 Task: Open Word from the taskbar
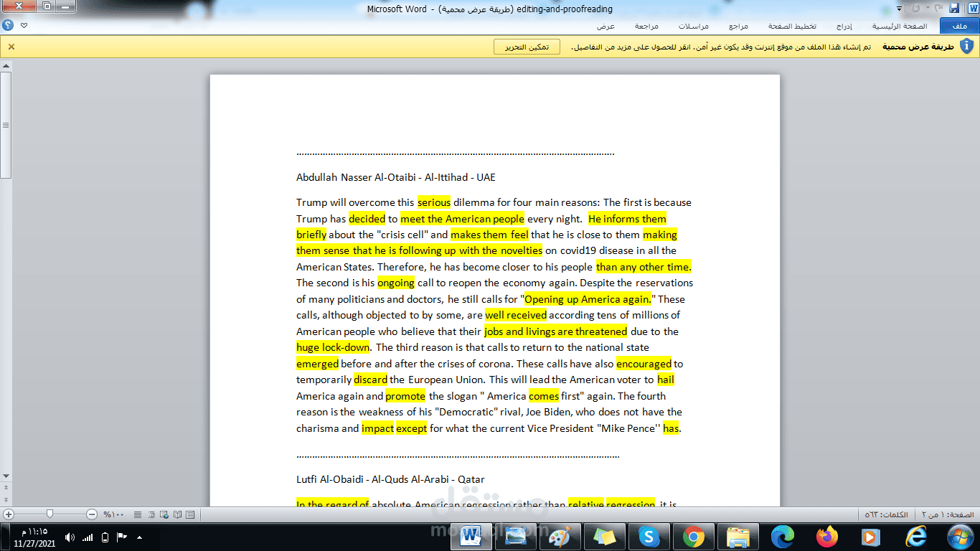pos(471,537)
